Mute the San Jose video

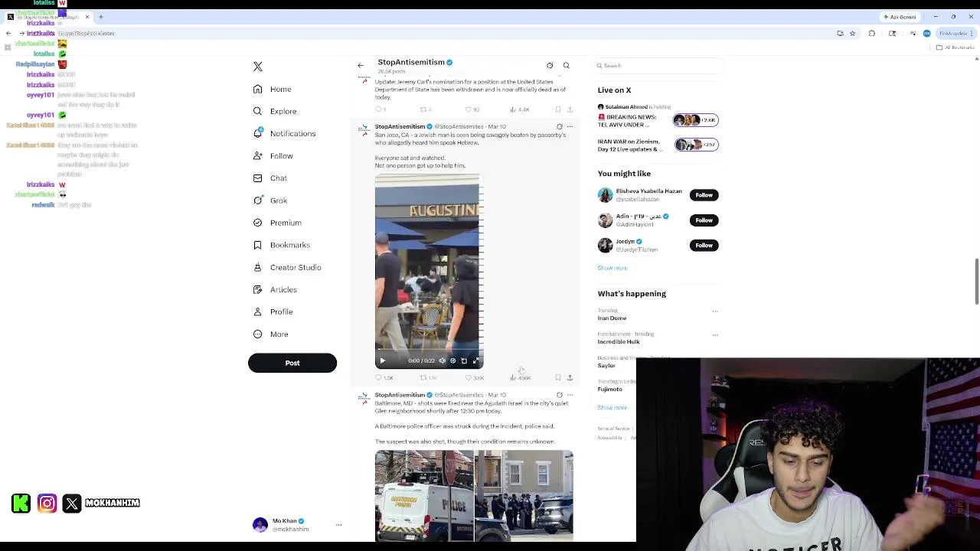pos(442,360)
